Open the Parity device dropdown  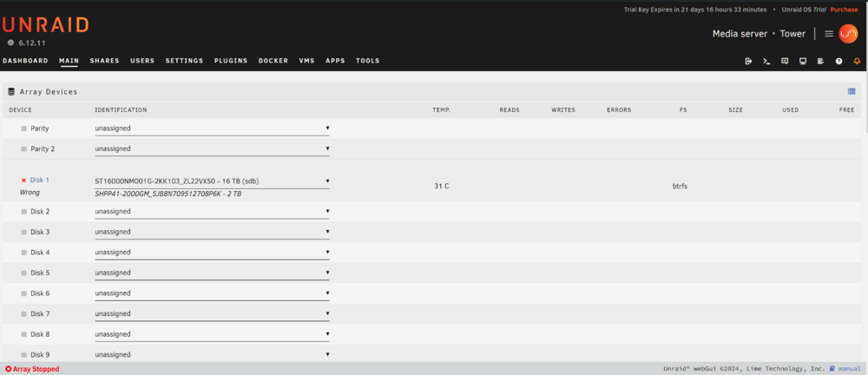point(212,128)
